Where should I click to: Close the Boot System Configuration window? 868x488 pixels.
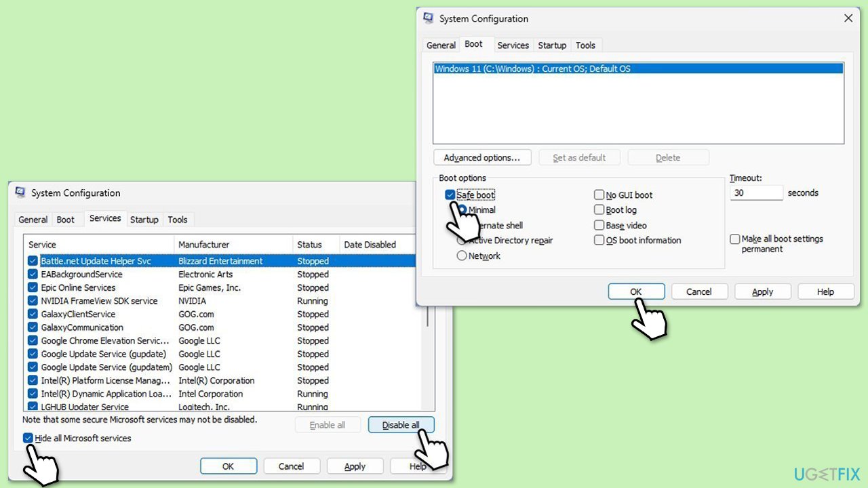click(848, 18)
